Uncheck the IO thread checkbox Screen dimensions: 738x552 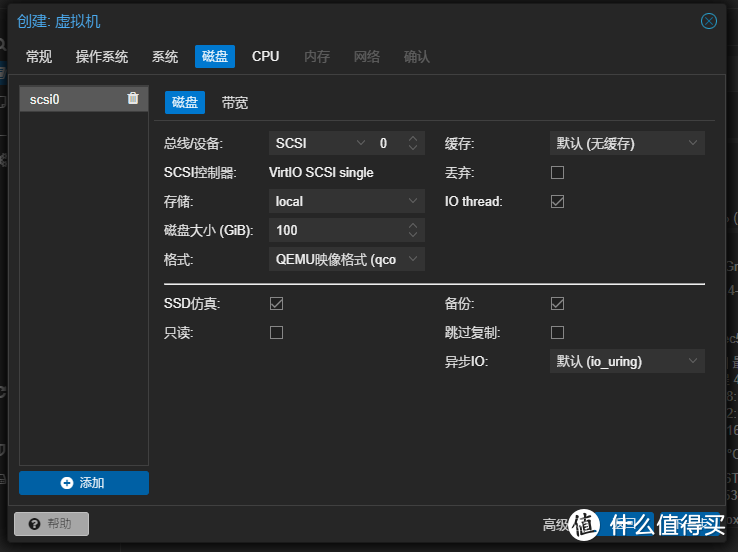558,202
